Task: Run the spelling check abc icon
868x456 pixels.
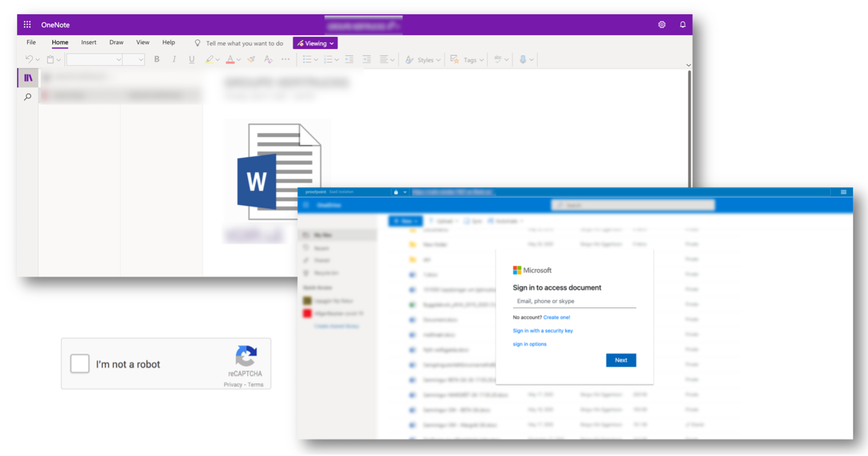Action: [x=498, y=60]
